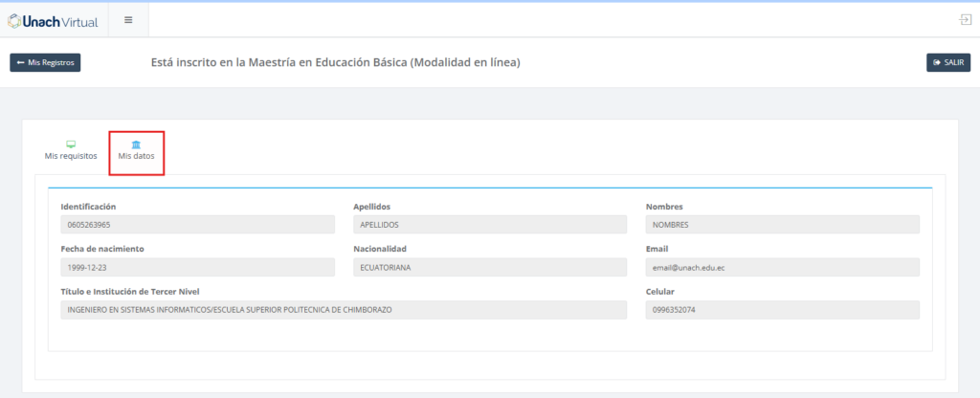
Task: Select the Nombres input field
Action: point(782,225)
